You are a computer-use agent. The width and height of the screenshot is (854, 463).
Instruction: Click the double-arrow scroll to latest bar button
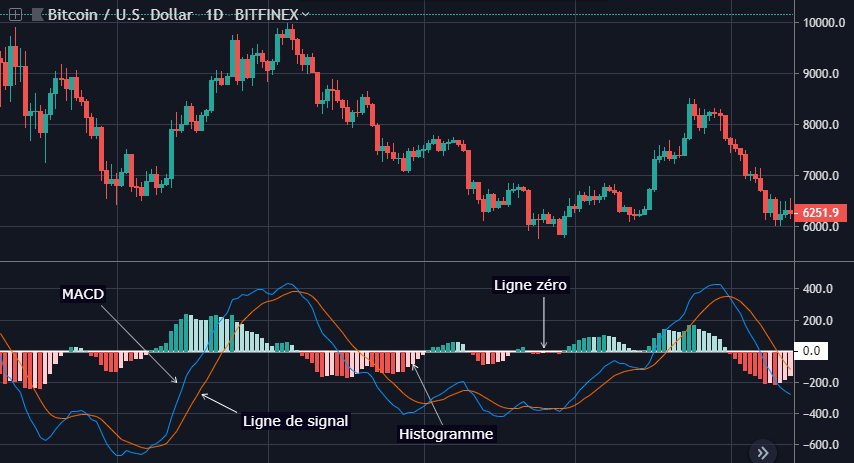pyautogui.click(x=762, y=452)
